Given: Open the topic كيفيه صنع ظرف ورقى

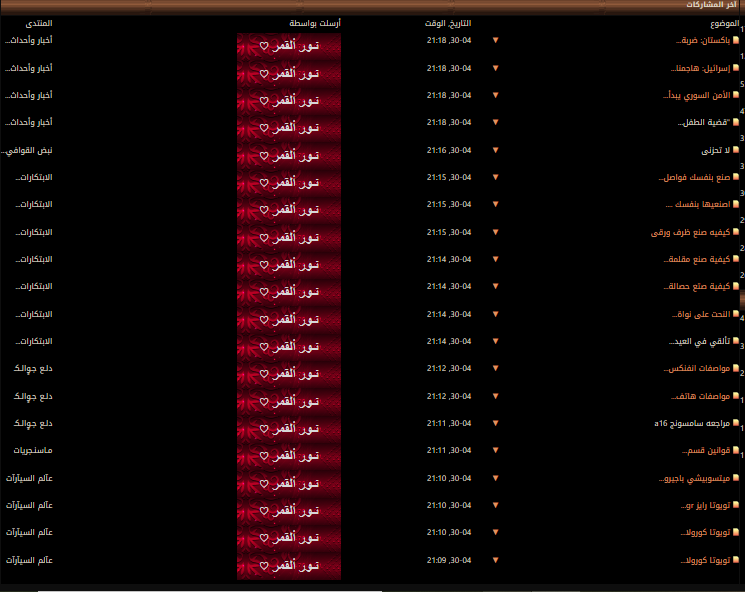Looking at the screenshot, I should 690,232.
